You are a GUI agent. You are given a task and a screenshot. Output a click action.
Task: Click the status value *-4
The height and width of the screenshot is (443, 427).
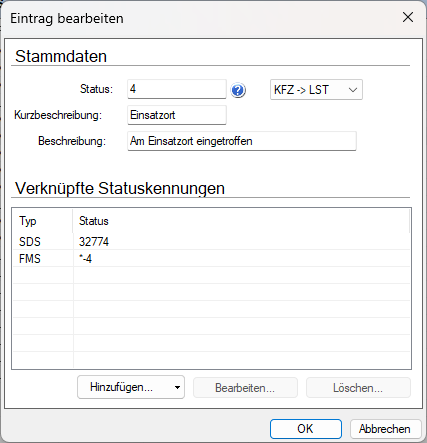85,259
